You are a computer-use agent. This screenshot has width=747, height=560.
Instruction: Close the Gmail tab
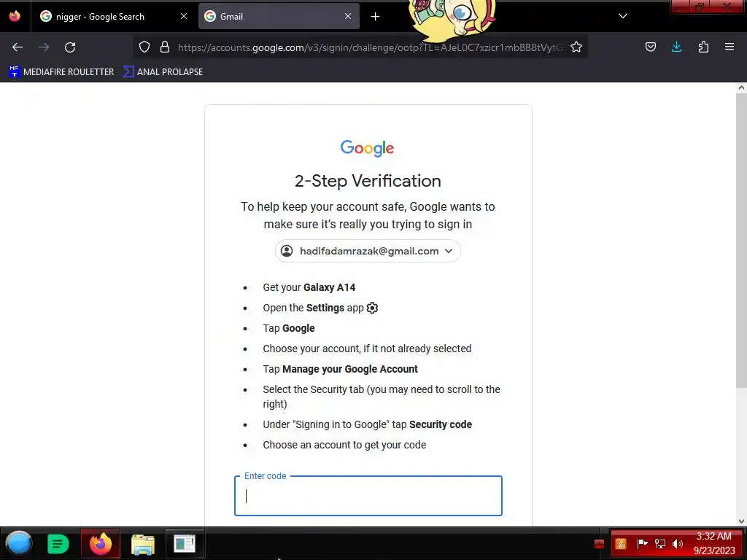coord(348,16)
